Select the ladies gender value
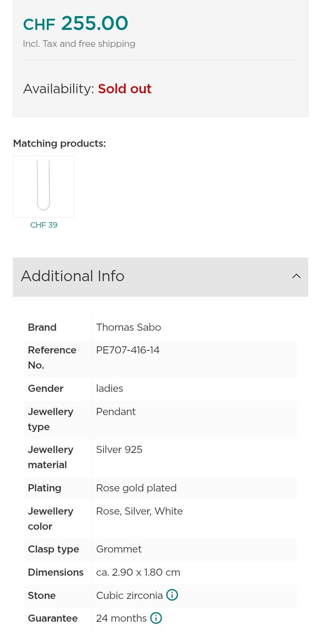 (x=109, y=388)
